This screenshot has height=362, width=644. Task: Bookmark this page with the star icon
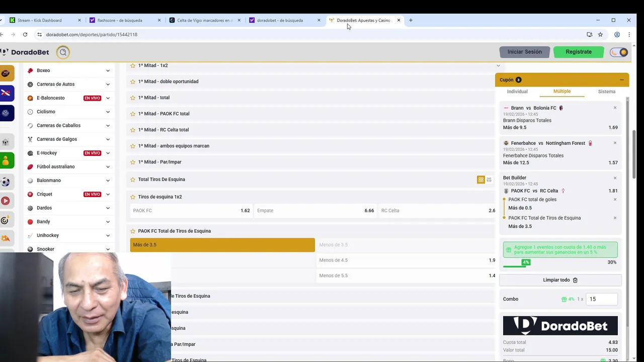click(600, 35)
